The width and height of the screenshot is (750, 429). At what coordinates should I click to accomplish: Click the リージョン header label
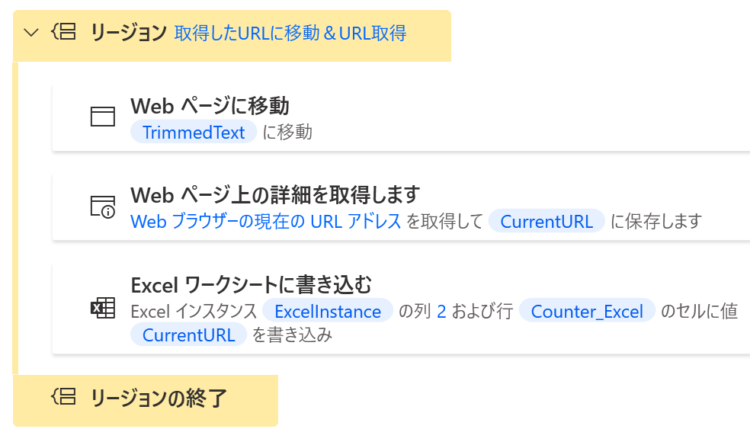pyautogui.click(x=128, y=33)
